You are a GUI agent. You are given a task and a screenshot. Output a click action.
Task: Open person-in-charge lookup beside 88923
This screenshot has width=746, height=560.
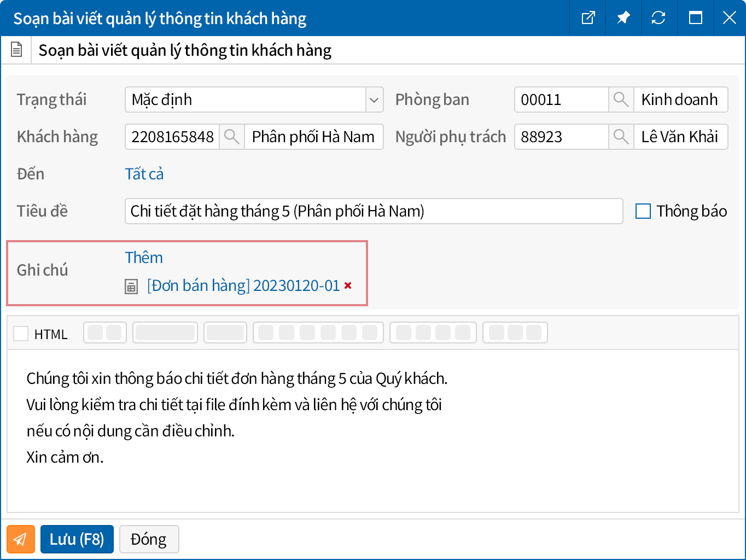click(x=621, y=137)
